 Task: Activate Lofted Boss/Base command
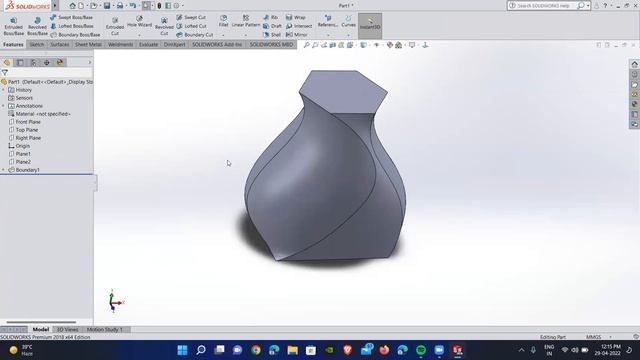coord(71,26)
